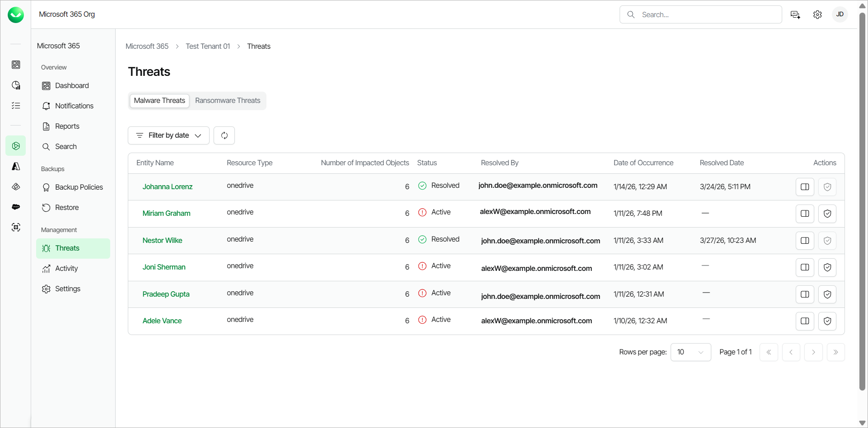Open details panel for Pradeep Gupta row
The height and width of the screenshot is (428, 868).
[804, 294]
